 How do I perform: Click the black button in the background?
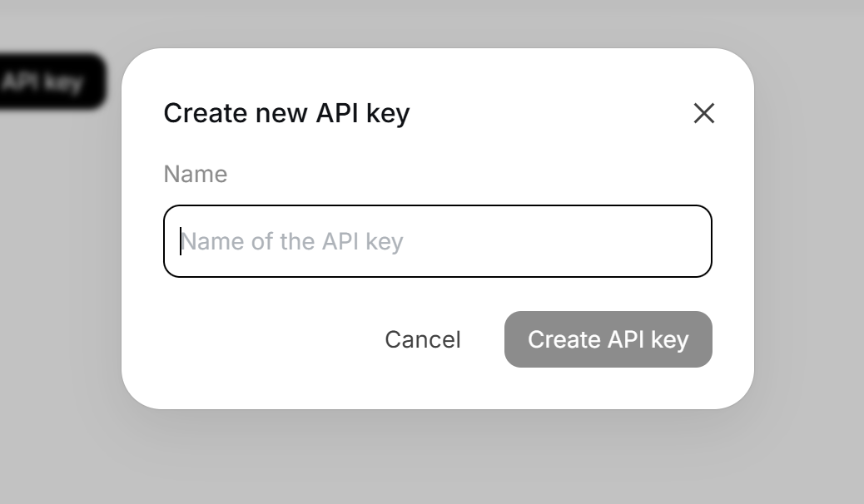pos(52,82)
